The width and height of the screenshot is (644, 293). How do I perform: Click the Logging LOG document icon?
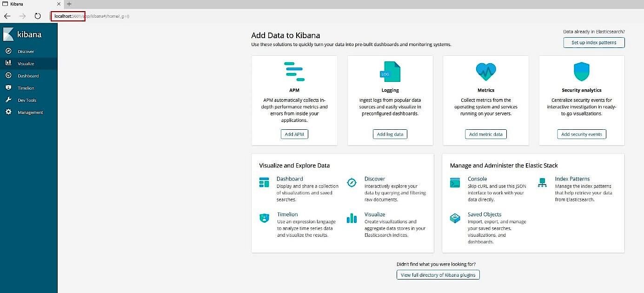[x=390, y=71]
